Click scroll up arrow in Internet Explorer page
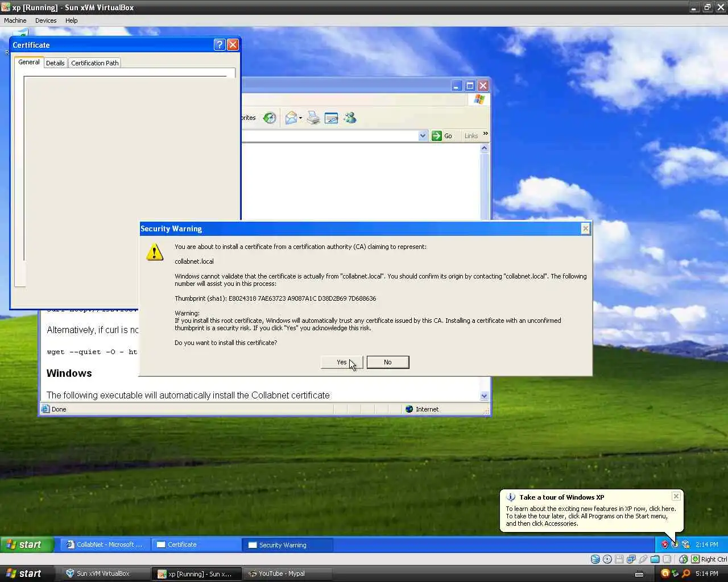 [x=485, y=148]
